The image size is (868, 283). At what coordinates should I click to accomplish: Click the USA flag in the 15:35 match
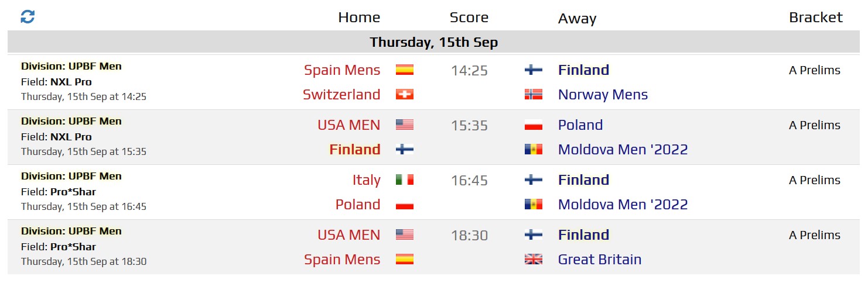click(x=405, y=125)
